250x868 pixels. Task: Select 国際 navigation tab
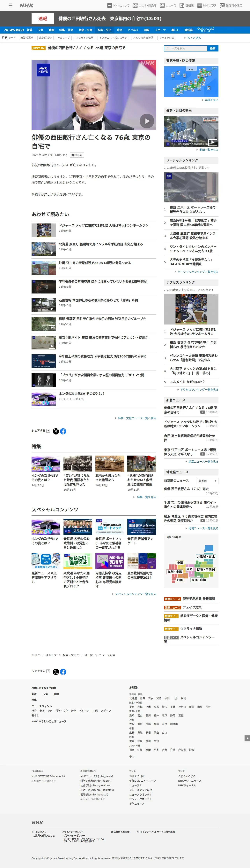click(x=147, y=30)
